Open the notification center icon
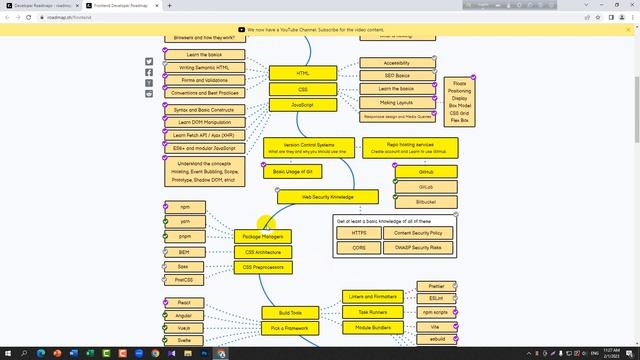The image size is (640, 360). [x=630, y=353]
